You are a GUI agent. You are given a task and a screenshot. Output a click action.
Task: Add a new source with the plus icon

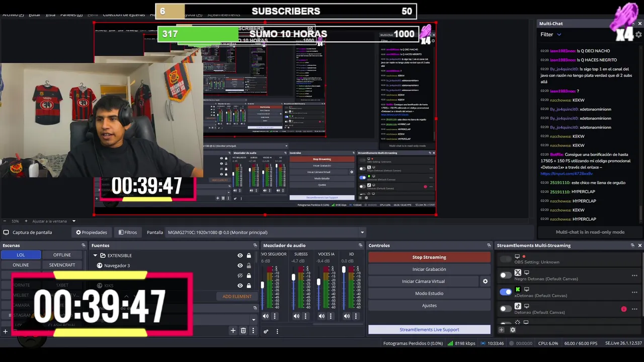(233, 330)
